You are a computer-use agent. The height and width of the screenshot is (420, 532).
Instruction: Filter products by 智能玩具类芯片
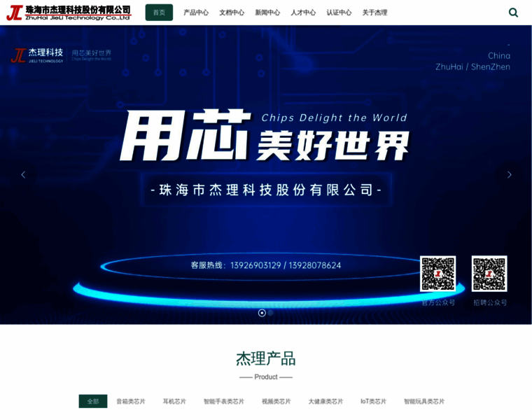(x=424, y=401)
